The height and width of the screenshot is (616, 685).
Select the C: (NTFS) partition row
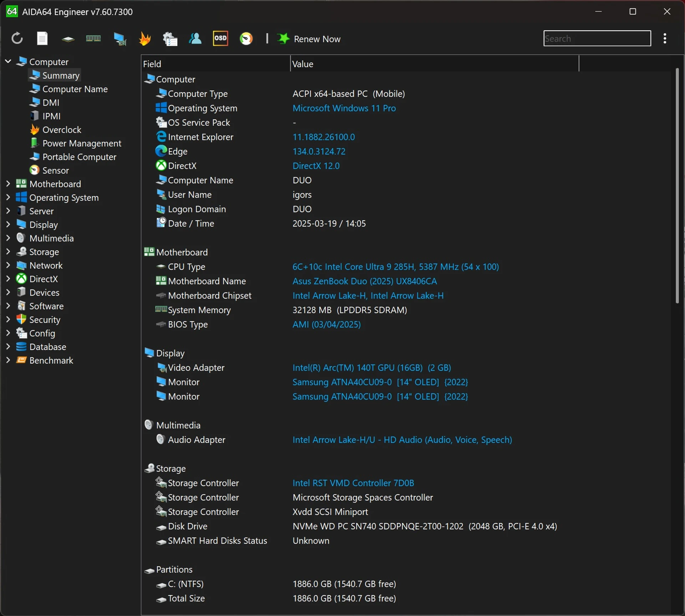click(x=407, y=584)
